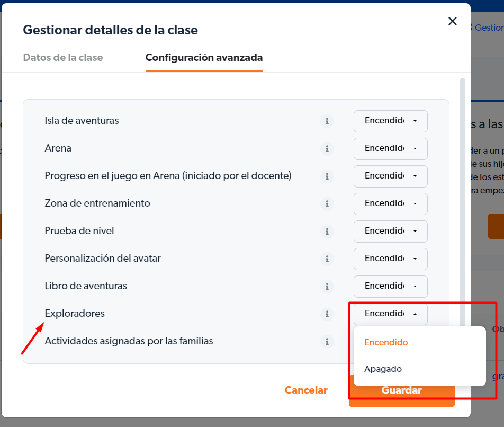Image resolution: width=504 pixels, height=427 pixels.
Task: Switch to Datos de la clase tab
Action: (63, 58)
